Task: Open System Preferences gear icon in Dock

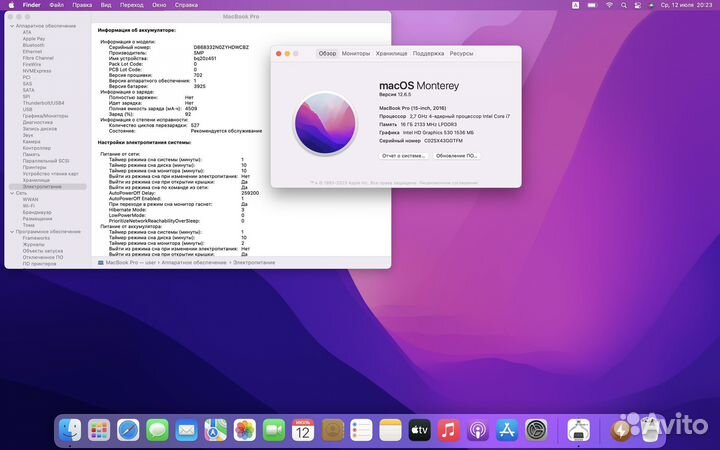Action: [536, 430]
